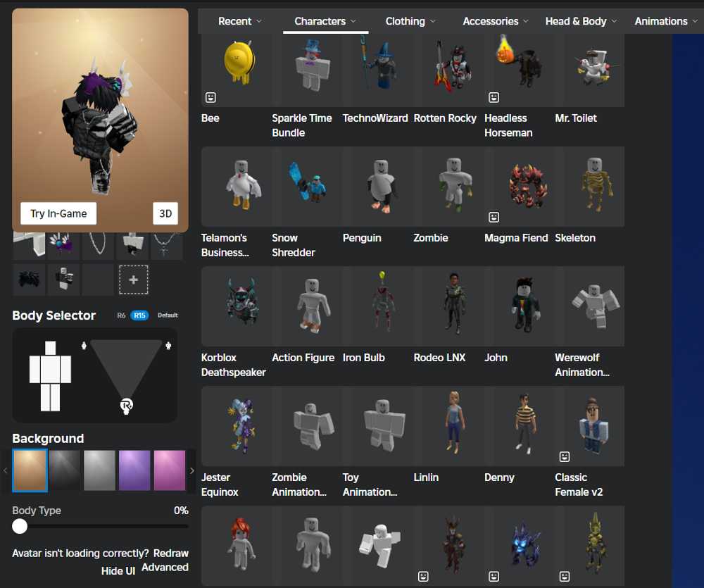Switch to the Characters tab
The width and height of the screenshot is (704, 588).
coord(325,21)
